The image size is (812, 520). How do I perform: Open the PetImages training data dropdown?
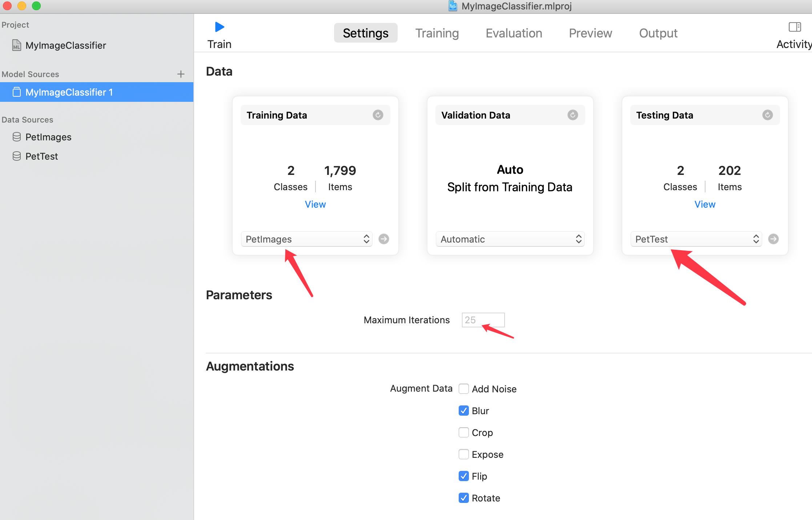[x=306, y=239]
